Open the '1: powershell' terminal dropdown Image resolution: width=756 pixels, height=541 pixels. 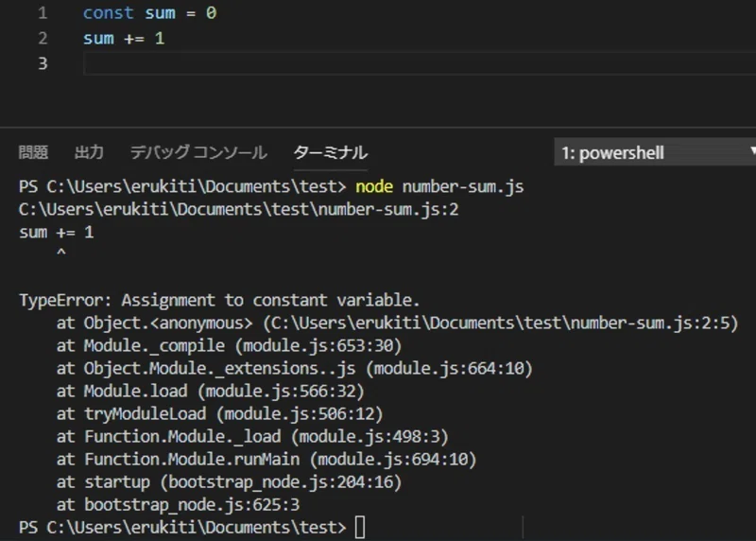[655, 152]
